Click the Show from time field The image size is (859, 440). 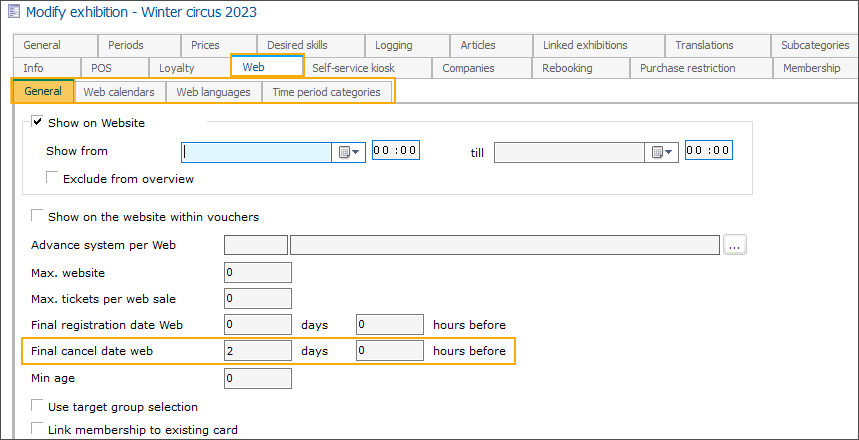tap(396, 150)
